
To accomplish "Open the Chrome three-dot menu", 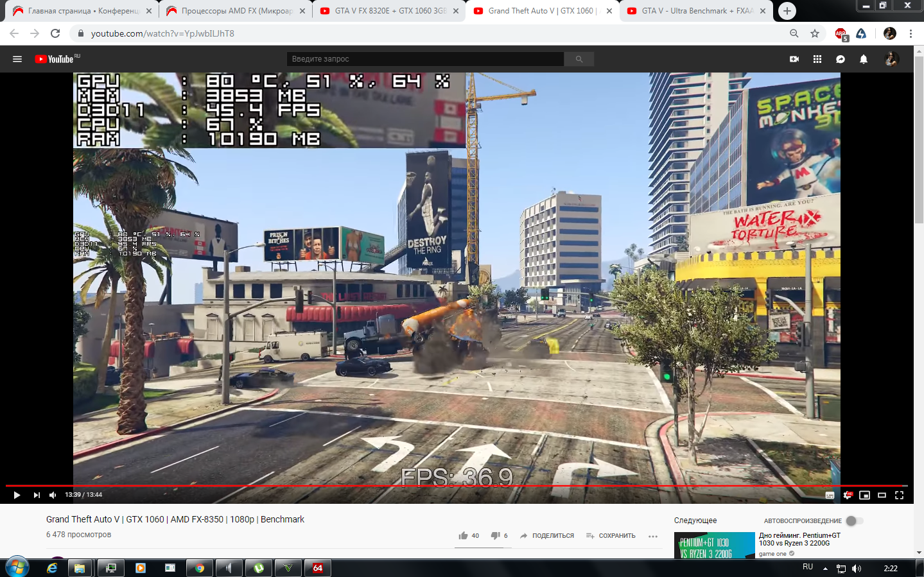I will click(x=911, y=33).
